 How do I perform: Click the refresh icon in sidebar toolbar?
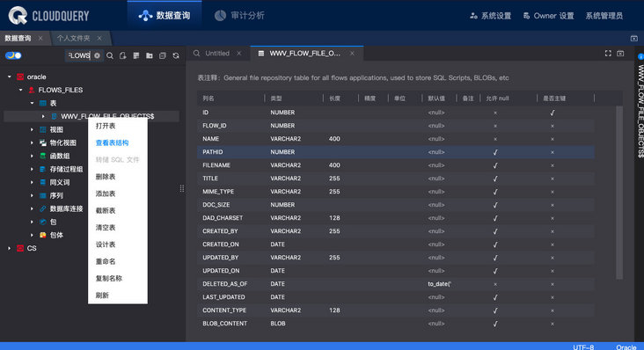176,55
